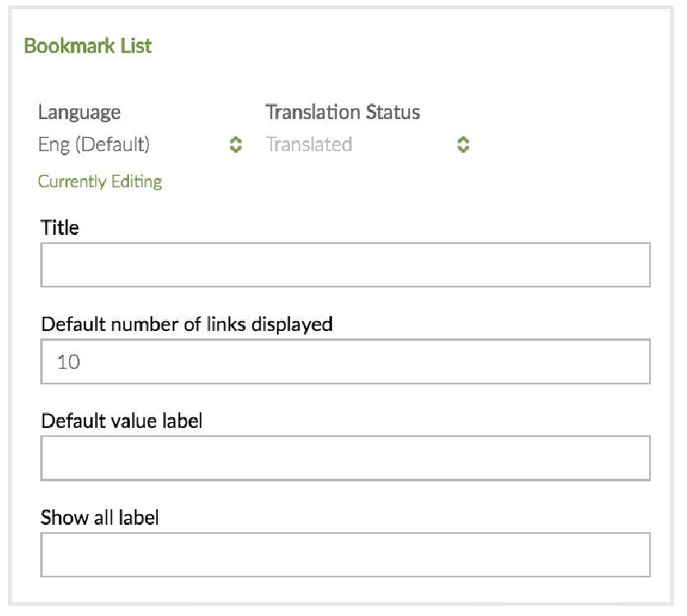Click the 'Default value label' caption text
The image size is (687, 616).
122,421
